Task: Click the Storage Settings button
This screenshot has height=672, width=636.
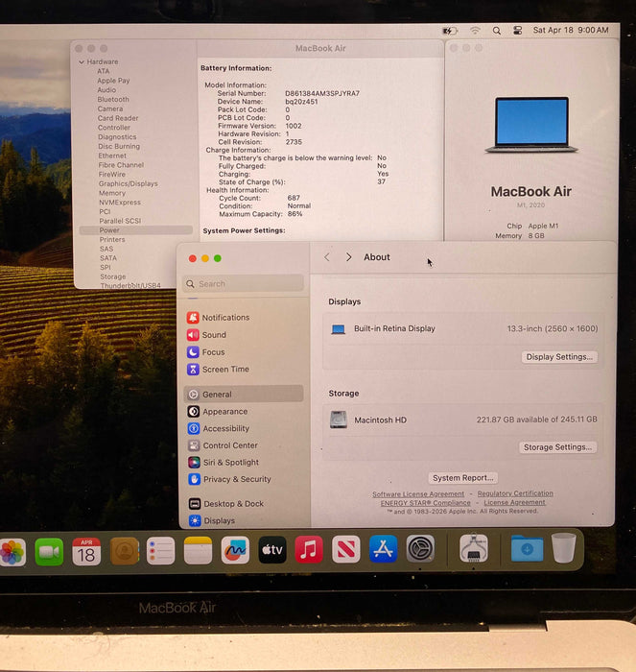Action: [x=557, y=447]
